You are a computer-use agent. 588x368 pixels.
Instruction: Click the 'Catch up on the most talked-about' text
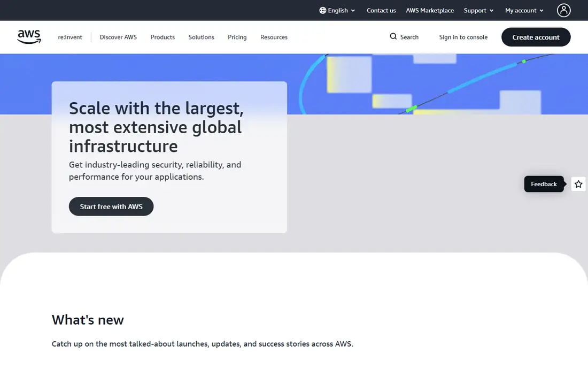pos(203,344)
